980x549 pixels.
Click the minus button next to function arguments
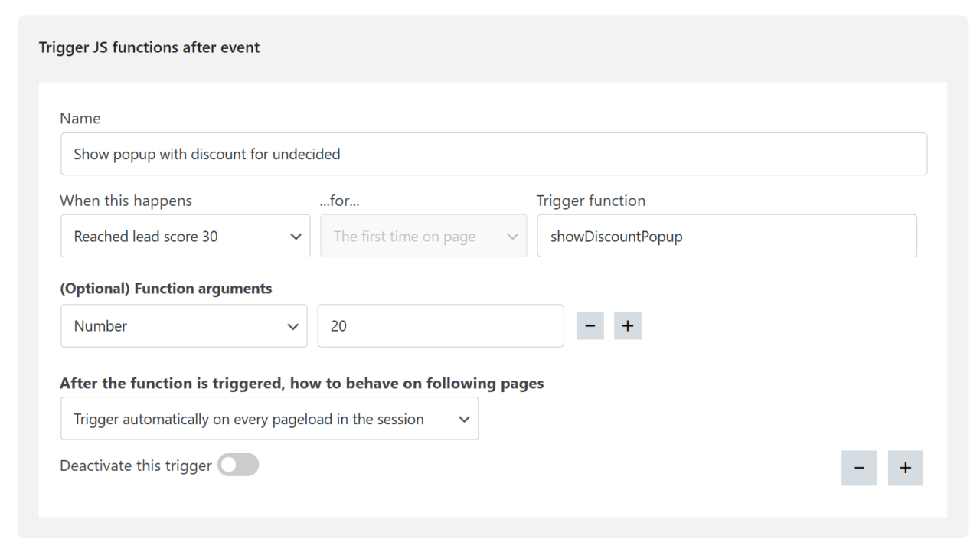tap(590, 325)
